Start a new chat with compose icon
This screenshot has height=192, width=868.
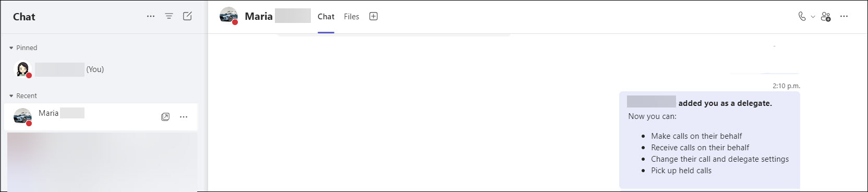pyautogui.click(x=187, y=16)
